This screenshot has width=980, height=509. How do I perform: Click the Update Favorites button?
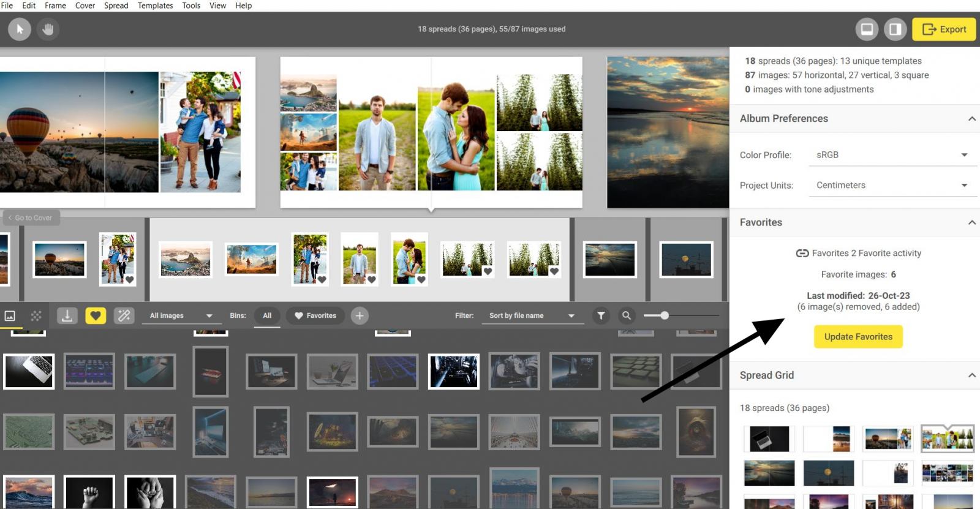click(x=858, y=337)
